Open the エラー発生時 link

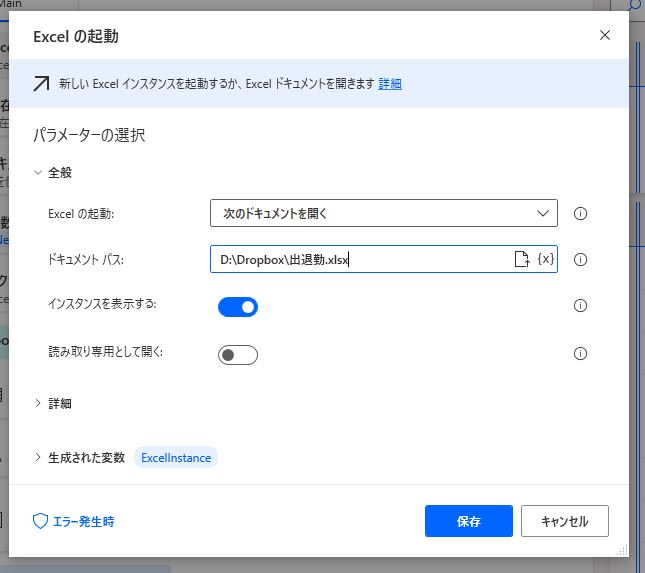pyautogui.click(x=84, y=521)
